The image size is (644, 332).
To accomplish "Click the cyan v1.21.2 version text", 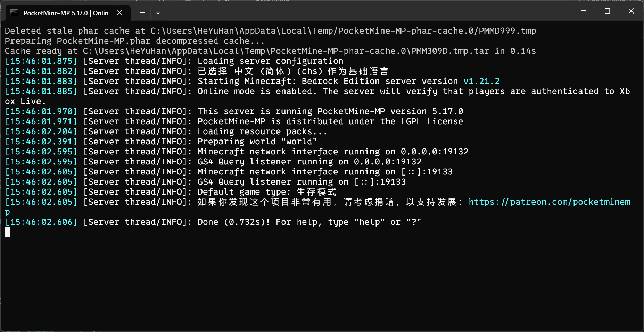I will (481, 81).
